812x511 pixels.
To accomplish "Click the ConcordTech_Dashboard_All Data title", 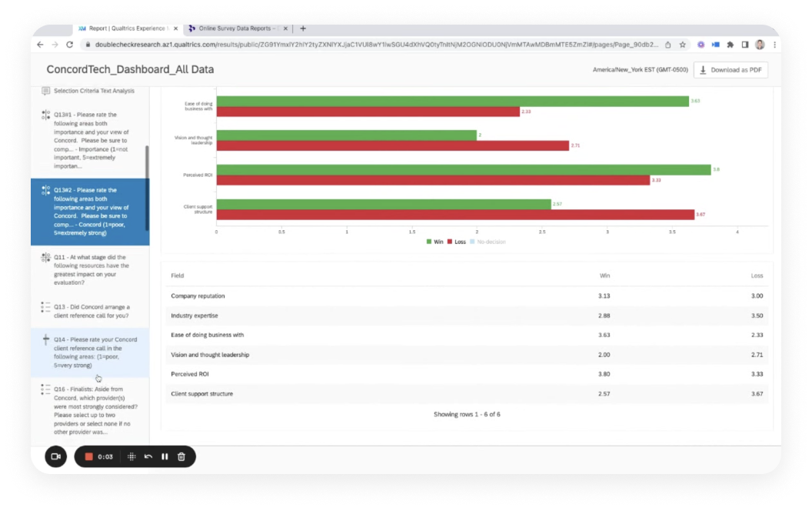I will point(130,69).
